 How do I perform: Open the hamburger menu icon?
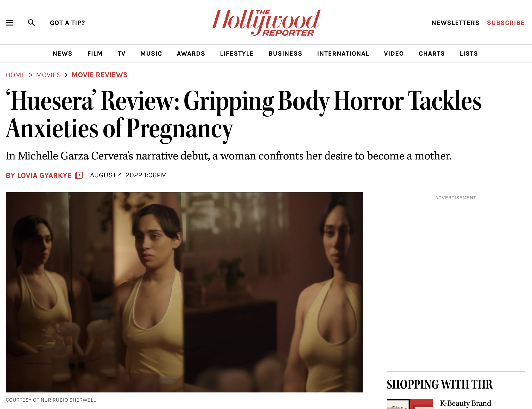coord(9,23)
